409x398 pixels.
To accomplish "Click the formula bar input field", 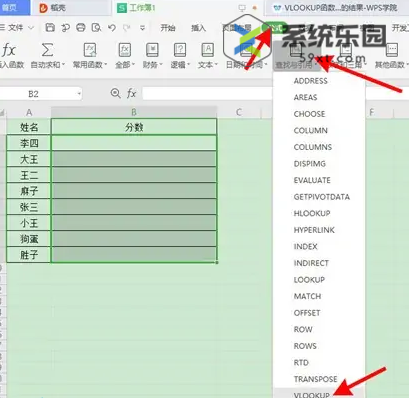I will (207, 93).
